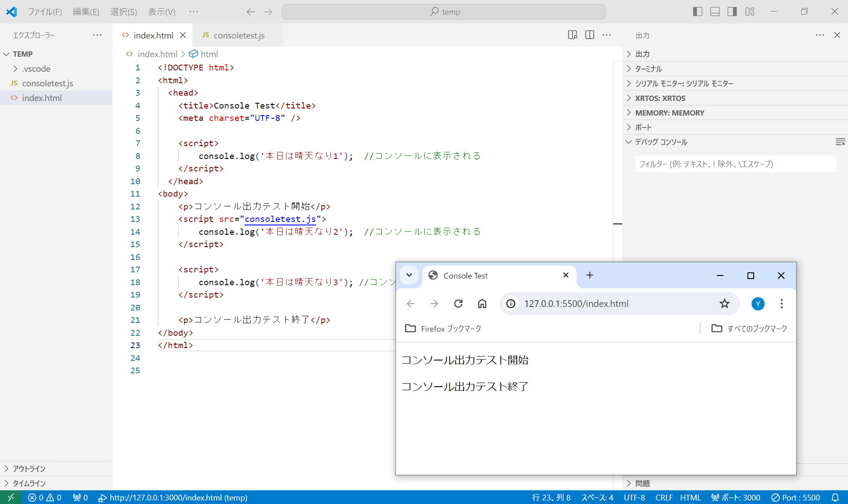This screenshot has width=848, height=504.
Task: Expand the MEMORY: MEMORY section
Action: (x=735, y=112)
